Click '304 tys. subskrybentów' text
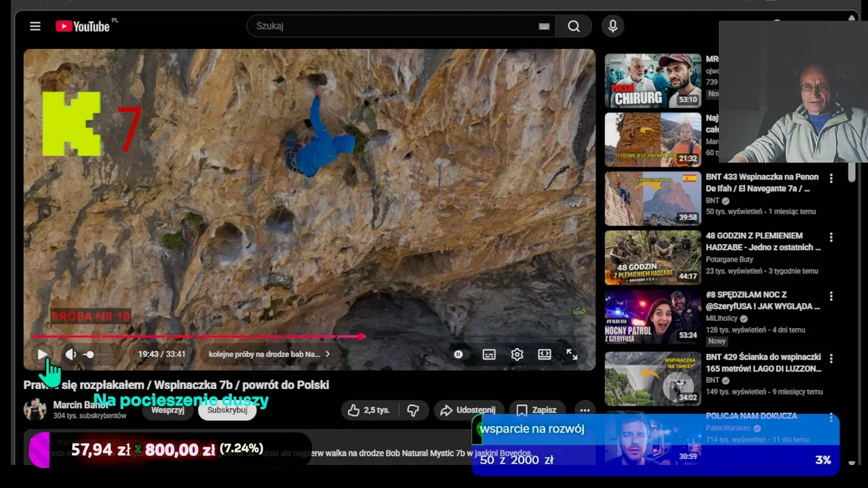 [x=90, y=415]
